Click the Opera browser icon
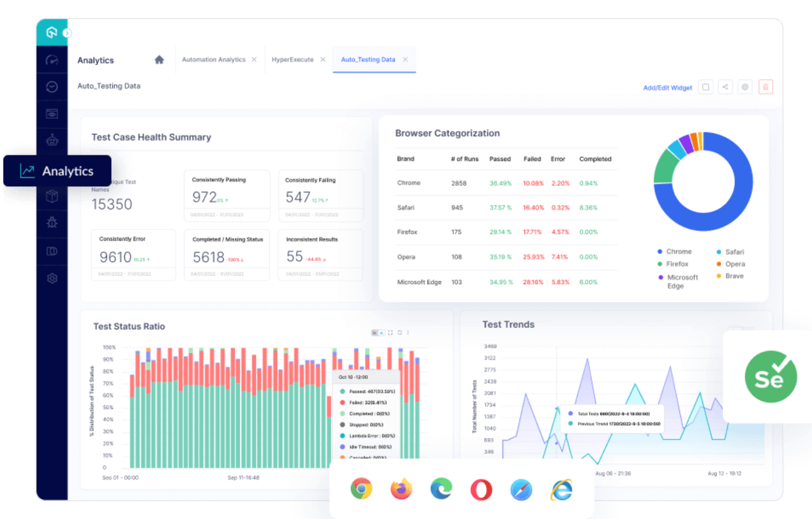 (481, 489)
